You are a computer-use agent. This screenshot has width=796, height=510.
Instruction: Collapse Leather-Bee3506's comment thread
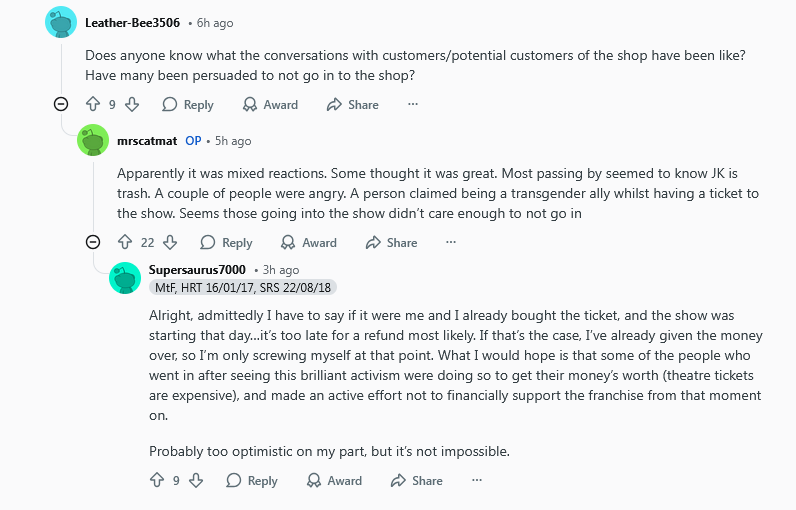[x=61, y=105]
